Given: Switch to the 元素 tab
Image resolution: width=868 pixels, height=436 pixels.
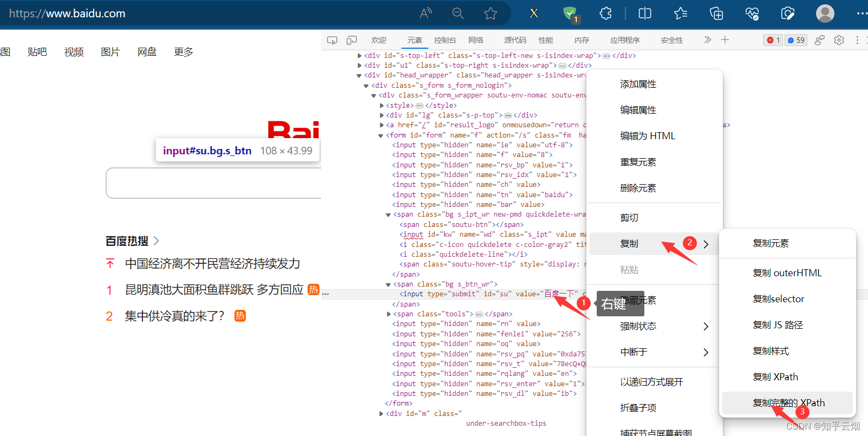Looking at the screenshot, I should pos(415,40).
